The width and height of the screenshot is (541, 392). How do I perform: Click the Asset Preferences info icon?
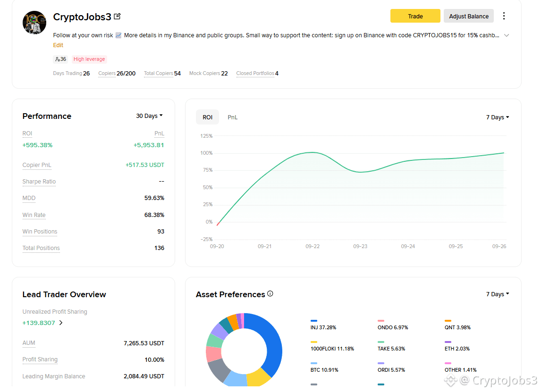point(270,294)
